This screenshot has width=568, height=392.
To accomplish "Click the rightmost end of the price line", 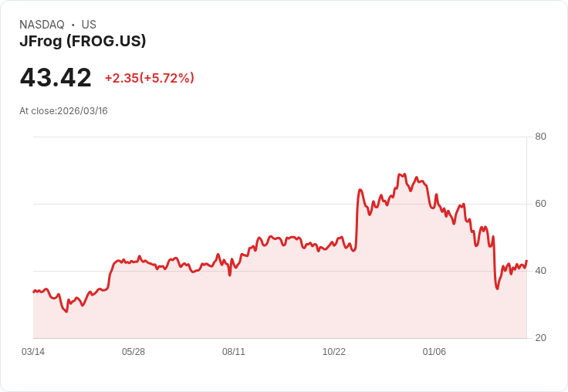I will click(x=526, y=261).
